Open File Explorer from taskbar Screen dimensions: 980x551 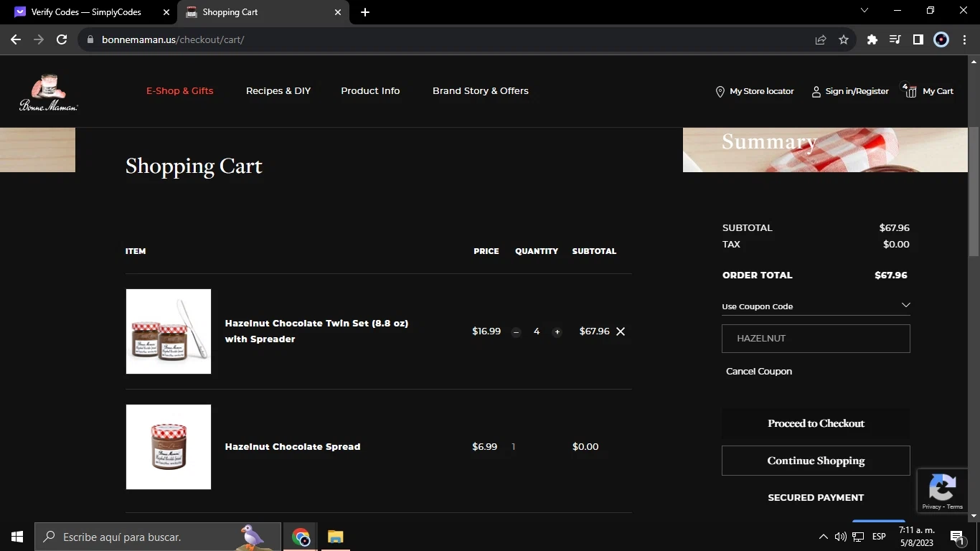point(335,537)
